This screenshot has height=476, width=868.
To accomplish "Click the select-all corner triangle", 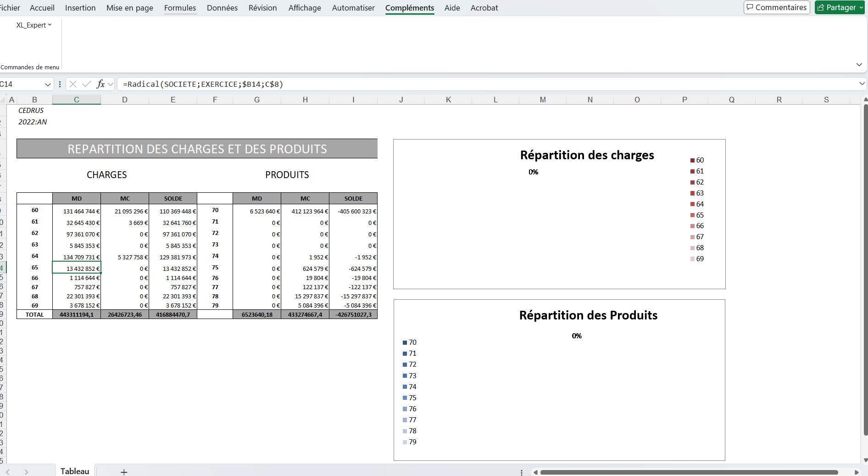I will click(3, 100).
